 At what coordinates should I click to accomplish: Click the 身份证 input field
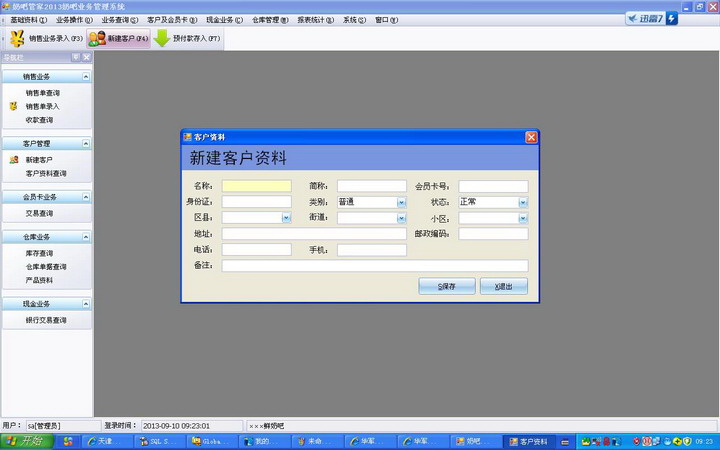click(x=257, y=202)
